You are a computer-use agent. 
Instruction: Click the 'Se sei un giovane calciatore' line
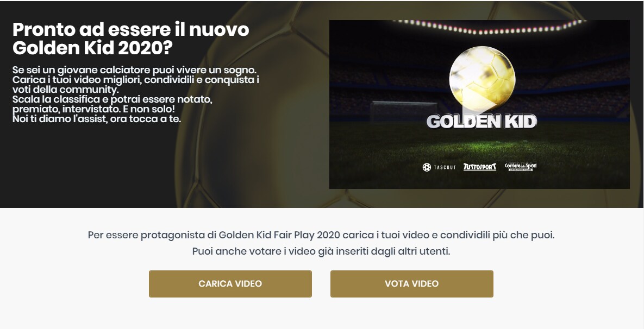tap(134, 70)
